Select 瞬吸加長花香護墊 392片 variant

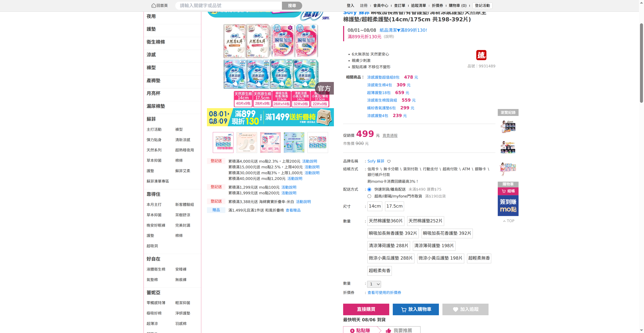[447, 234]
